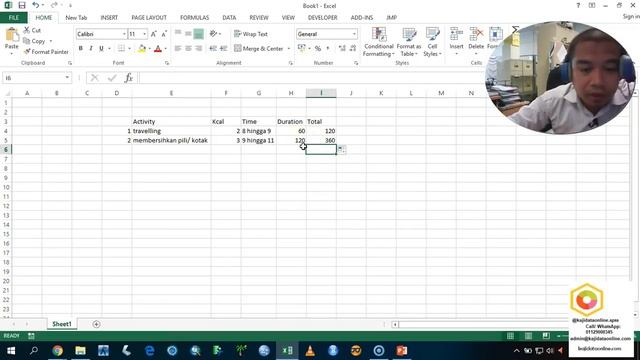Image resolution: width=640 pixels, height=360 pixels.
Task: Click the Sign in link
Action: (x=631, y=16)
